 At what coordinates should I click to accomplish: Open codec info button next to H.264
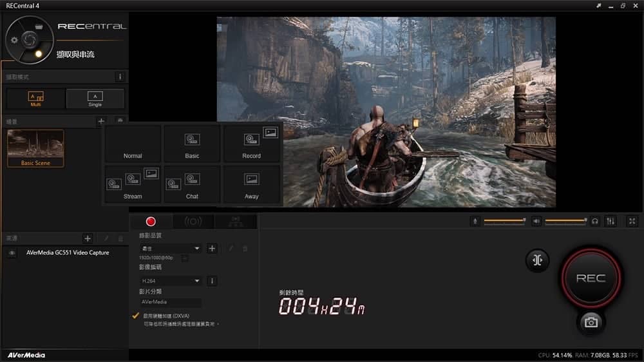(x=212, y=281)
